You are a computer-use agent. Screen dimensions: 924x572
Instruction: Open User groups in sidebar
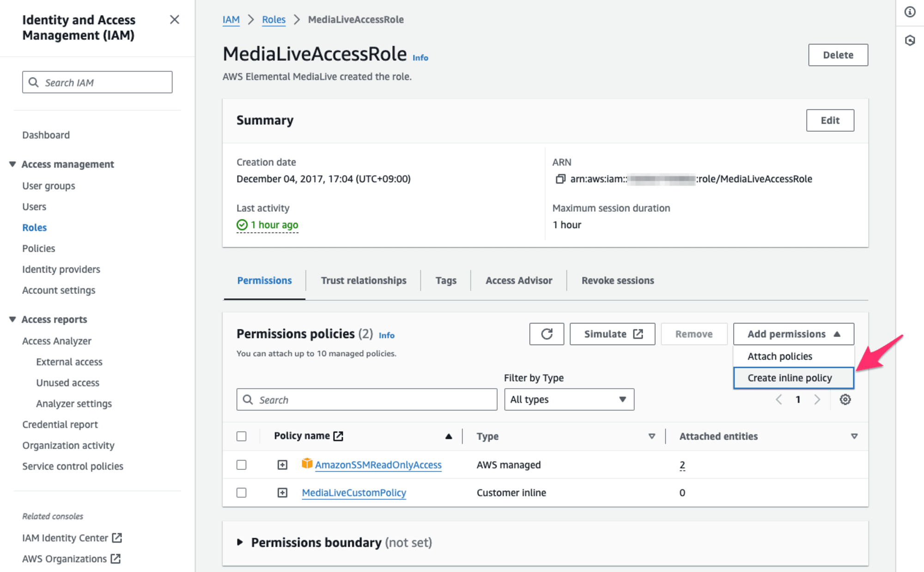[x=49, y=186]
